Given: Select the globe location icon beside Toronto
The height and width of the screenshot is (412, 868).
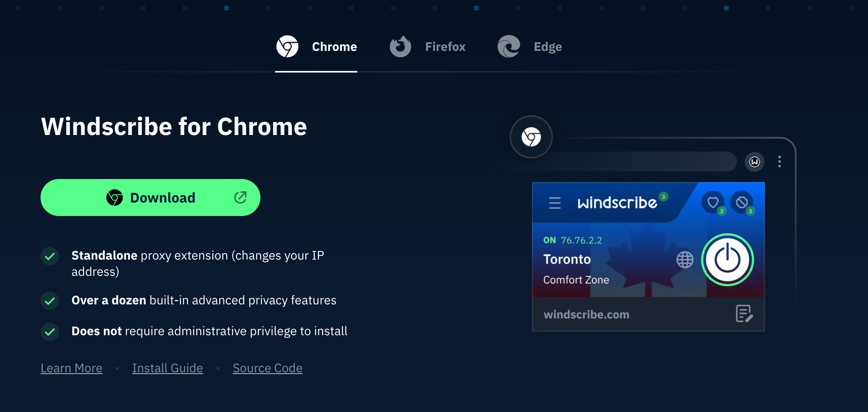Looking at the screenshot, I should (x=686, y=260).
